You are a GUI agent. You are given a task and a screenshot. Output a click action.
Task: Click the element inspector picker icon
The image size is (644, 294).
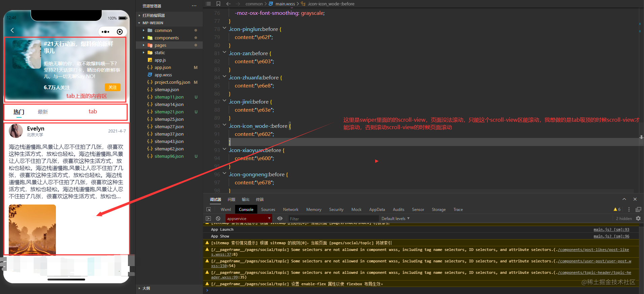(209, 209)
